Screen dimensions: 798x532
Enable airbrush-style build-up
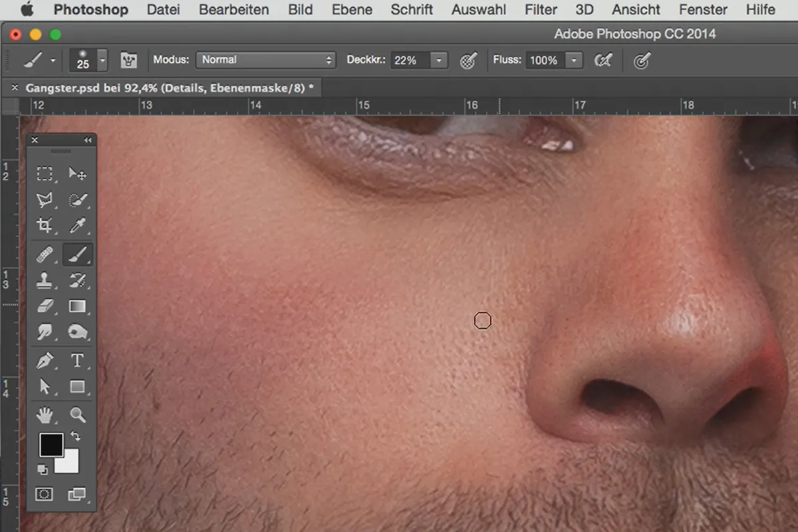(x=603, y=61)
